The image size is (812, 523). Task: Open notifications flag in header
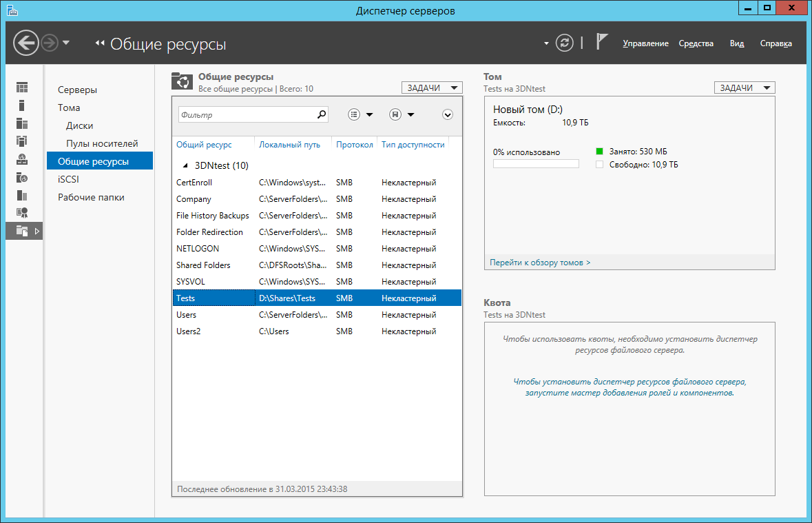[x=601, y=43]
